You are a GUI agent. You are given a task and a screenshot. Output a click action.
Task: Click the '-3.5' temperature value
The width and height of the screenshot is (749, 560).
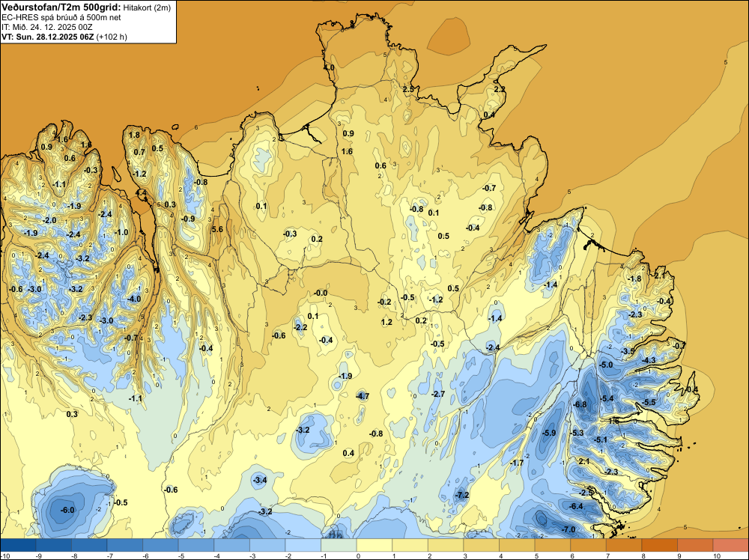(627, 351)
